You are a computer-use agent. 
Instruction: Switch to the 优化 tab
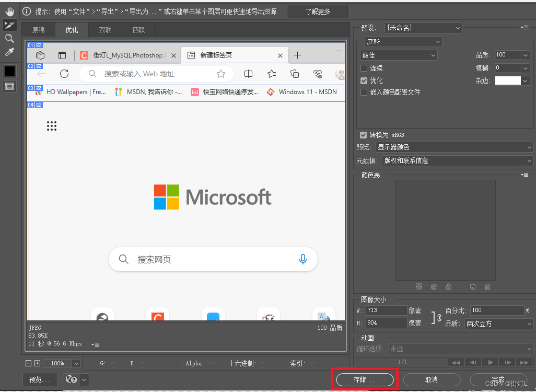pos(72,30)
